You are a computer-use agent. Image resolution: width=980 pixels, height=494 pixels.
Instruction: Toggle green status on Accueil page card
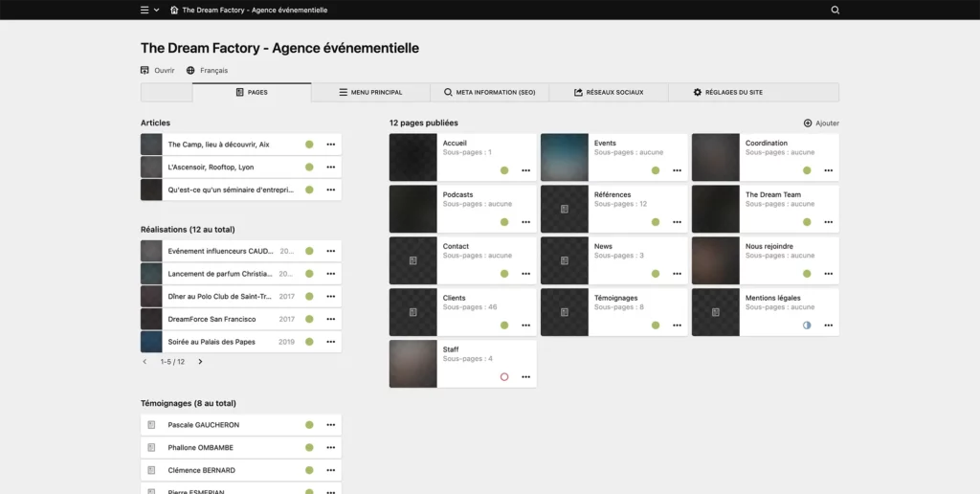click(x=504, y=170)
